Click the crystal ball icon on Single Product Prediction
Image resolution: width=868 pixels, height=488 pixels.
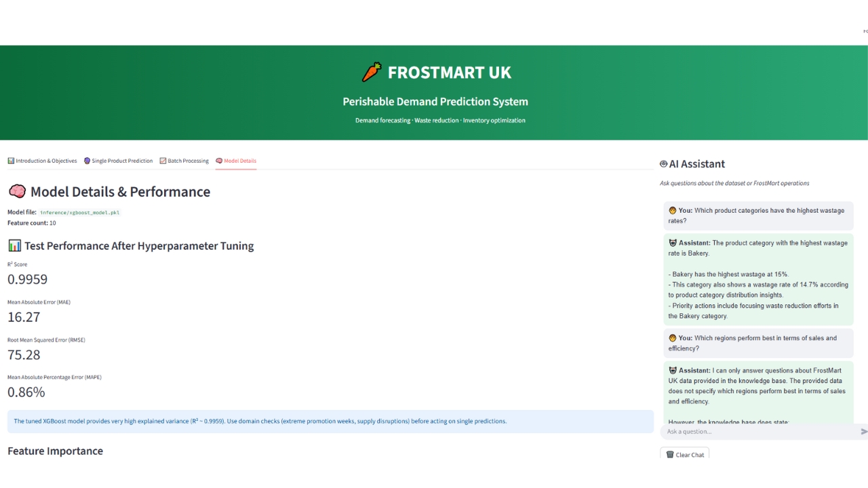point(87,161)
